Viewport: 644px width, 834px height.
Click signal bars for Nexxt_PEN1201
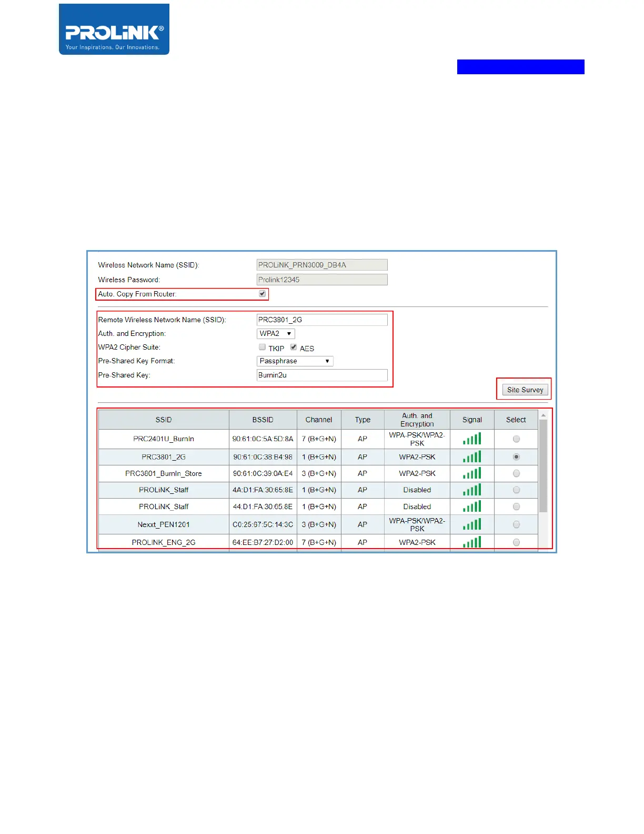472,524
